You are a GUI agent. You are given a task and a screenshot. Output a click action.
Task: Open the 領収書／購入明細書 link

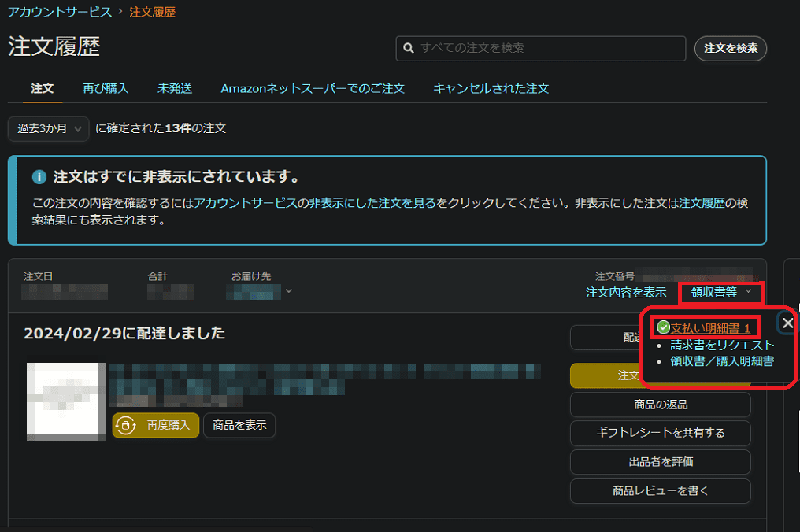tap(721, 361)
